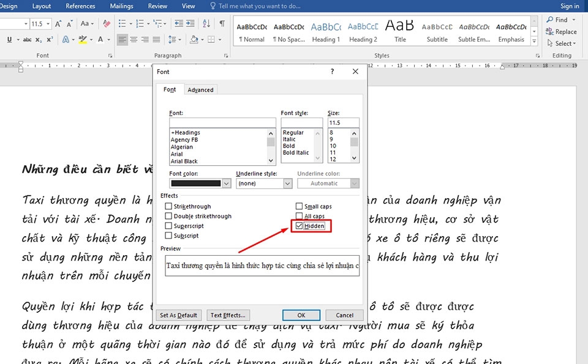The height and width of the screenshot is (364, 588).
Task: Open the ribbon font size dropdown
Action: [48, 24]
